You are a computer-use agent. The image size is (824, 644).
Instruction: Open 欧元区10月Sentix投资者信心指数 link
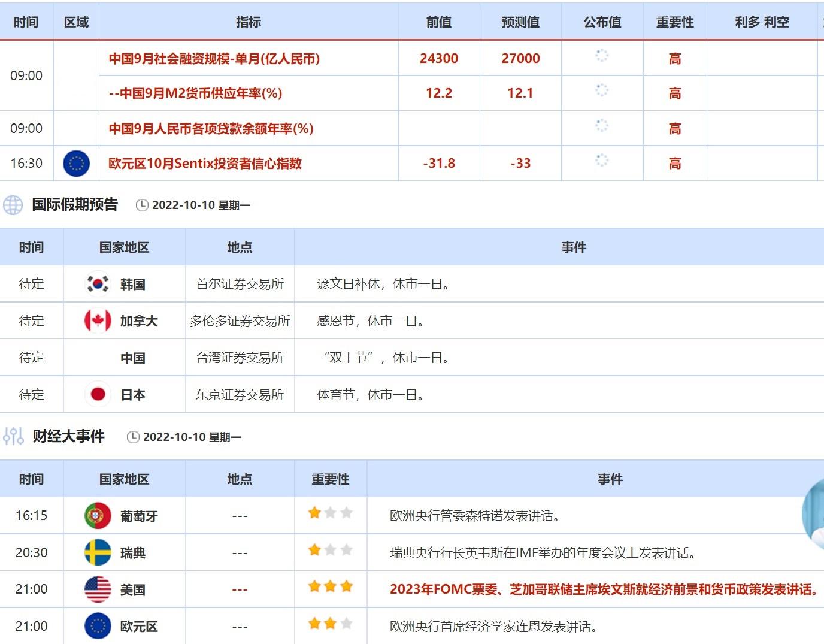point(205,164)
